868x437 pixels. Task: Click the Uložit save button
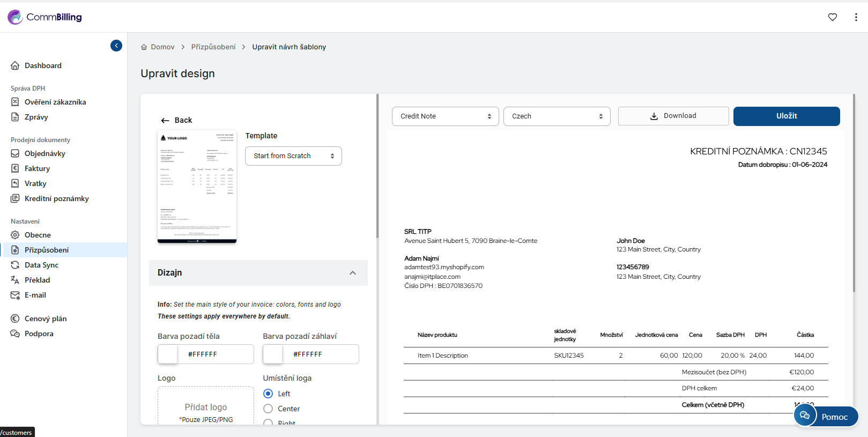click(x=786, y=116)
